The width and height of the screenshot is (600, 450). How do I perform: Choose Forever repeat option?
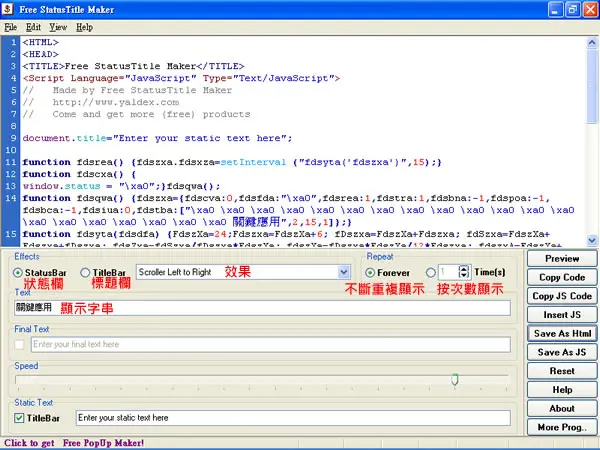tap(370, 273)
